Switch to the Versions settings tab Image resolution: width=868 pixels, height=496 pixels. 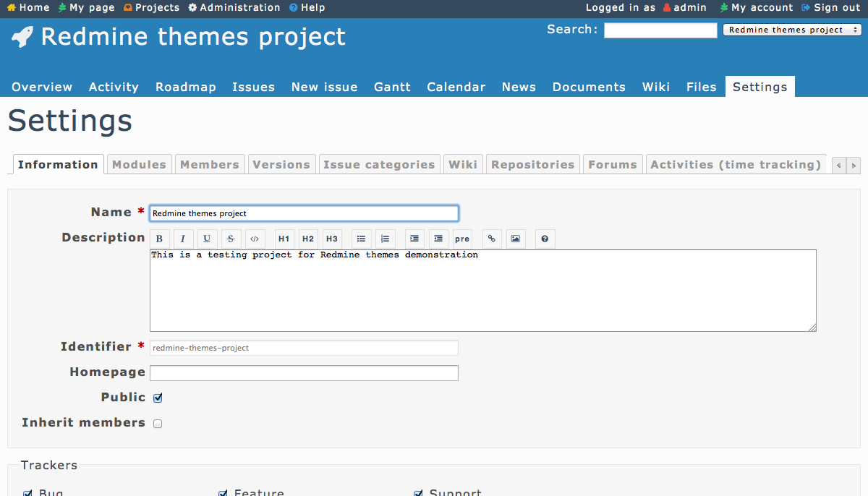coord(281,165)
